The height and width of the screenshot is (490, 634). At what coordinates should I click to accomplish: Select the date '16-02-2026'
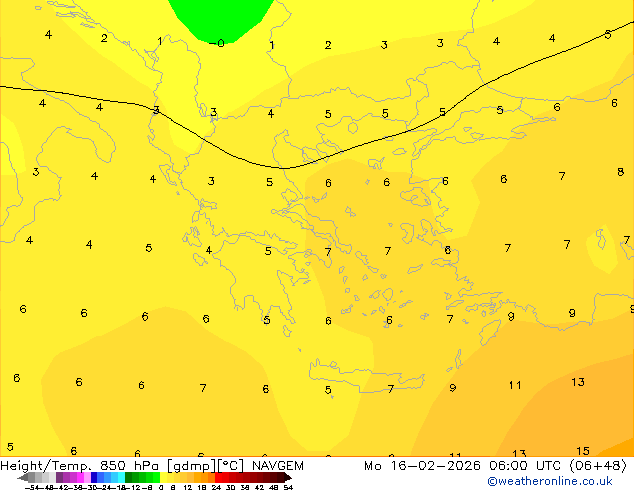[x=436, y=466]
